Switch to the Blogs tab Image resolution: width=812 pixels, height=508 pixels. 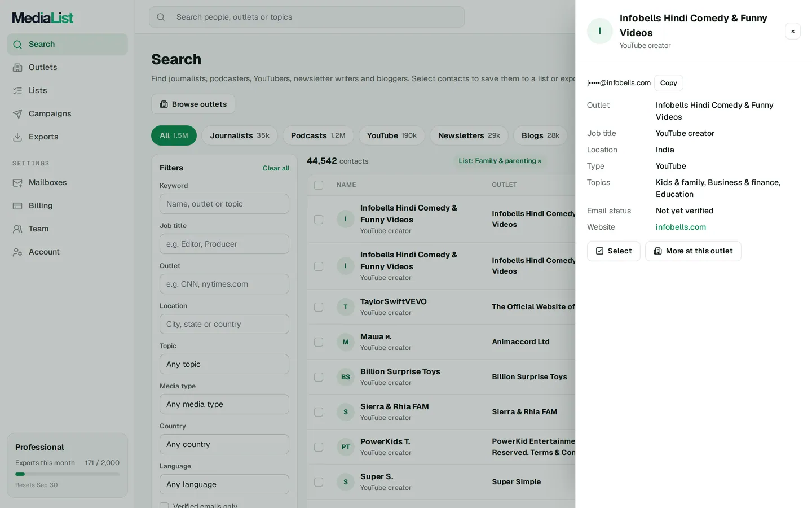[x=540, y=135]
